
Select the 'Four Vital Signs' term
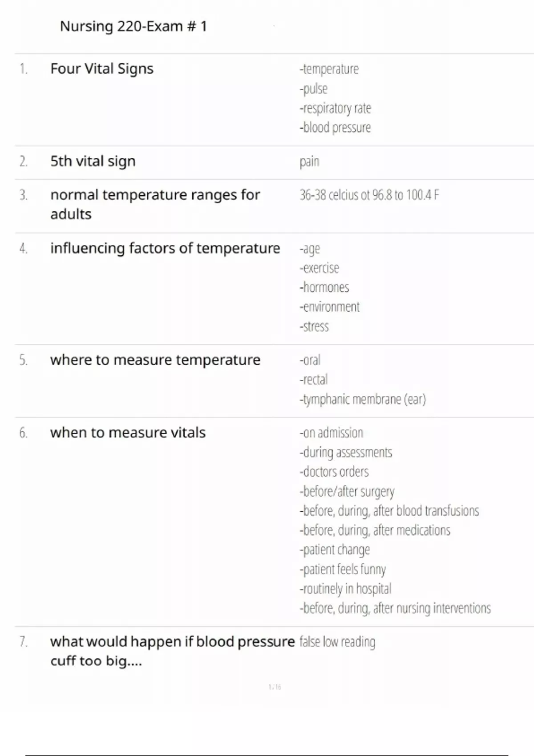point(102,69)
